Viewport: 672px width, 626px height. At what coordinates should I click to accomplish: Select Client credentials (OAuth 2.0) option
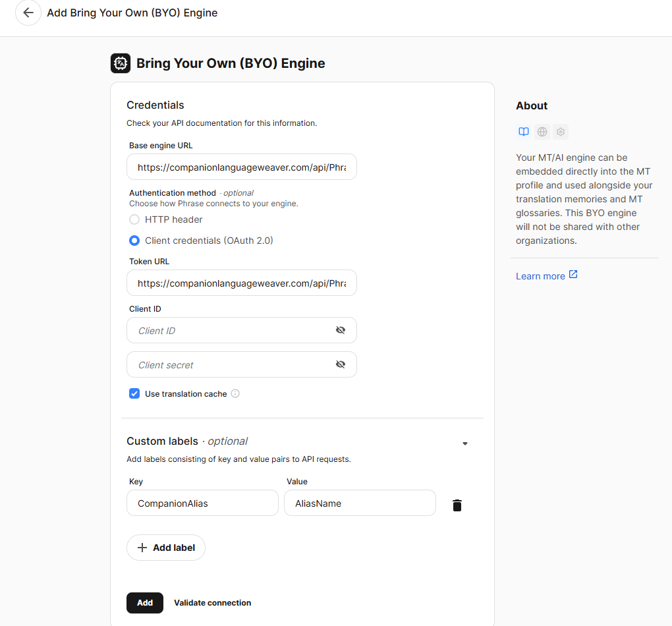(x=134, y=241)
